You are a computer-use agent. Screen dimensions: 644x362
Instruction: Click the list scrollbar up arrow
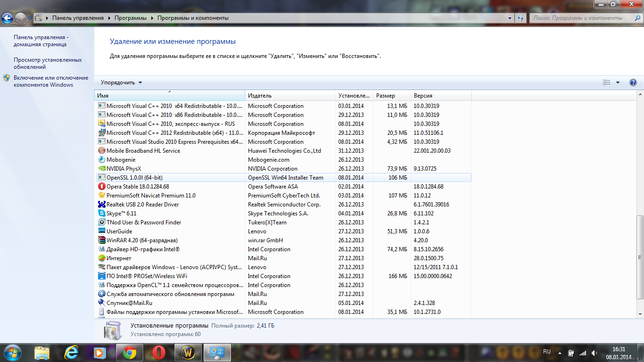coord(640,95)
